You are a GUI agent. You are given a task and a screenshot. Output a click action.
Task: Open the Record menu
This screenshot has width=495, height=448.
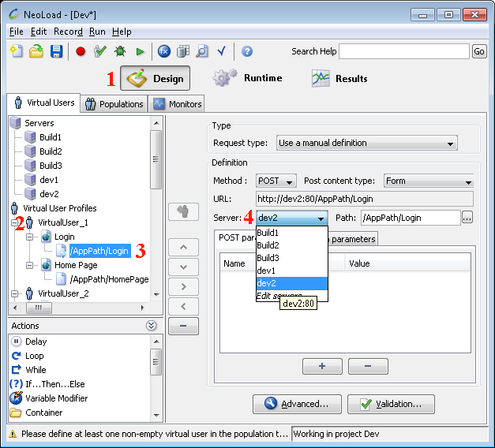click(x=67, y=32)
